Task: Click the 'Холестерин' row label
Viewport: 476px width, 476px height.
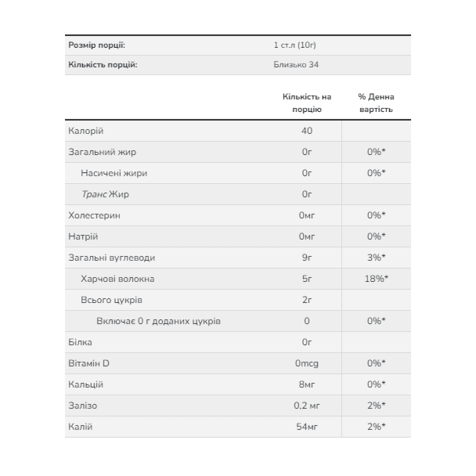Action: click(x=94, y=215)
